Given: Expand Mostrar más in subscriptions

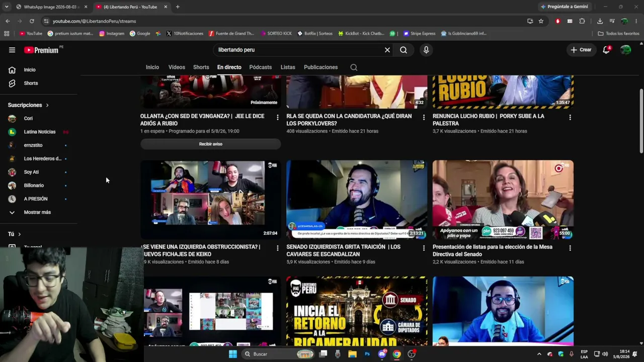Looking at the screenshot, I should [x=37, y=212].
